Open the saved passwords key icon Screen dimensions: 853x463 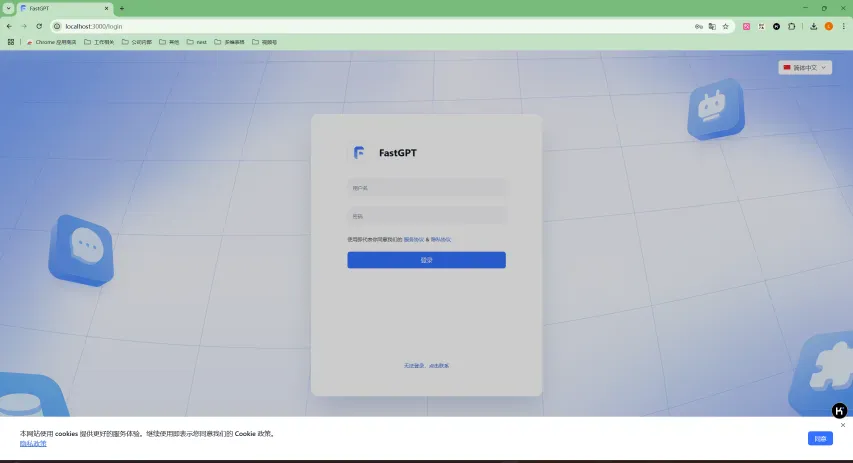(699, 26)
